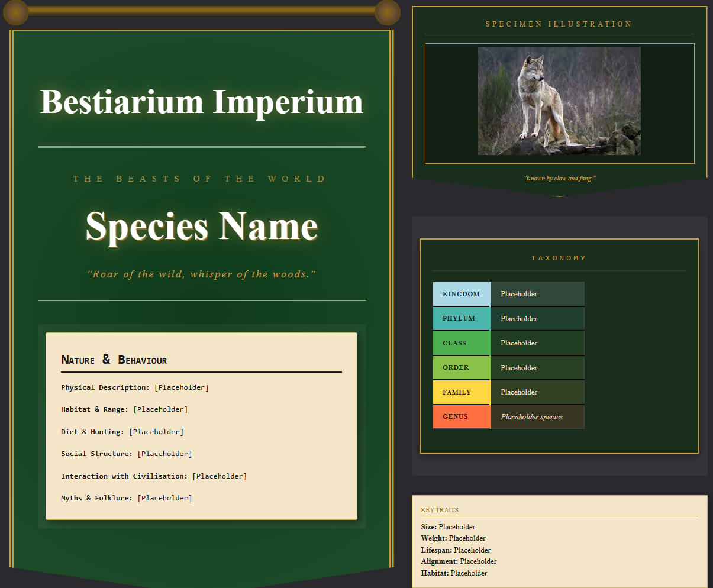713x588 pixels.
Task: Click the wolf specimen illustration
Action: [559, 101]
